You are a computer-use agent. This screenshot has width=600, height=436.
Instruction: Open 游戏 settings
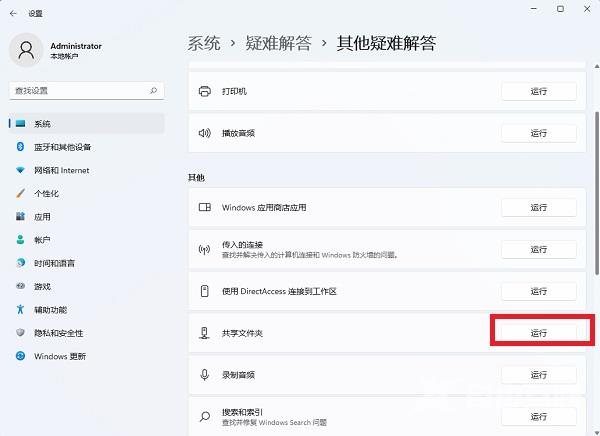(x=86, y=286)
